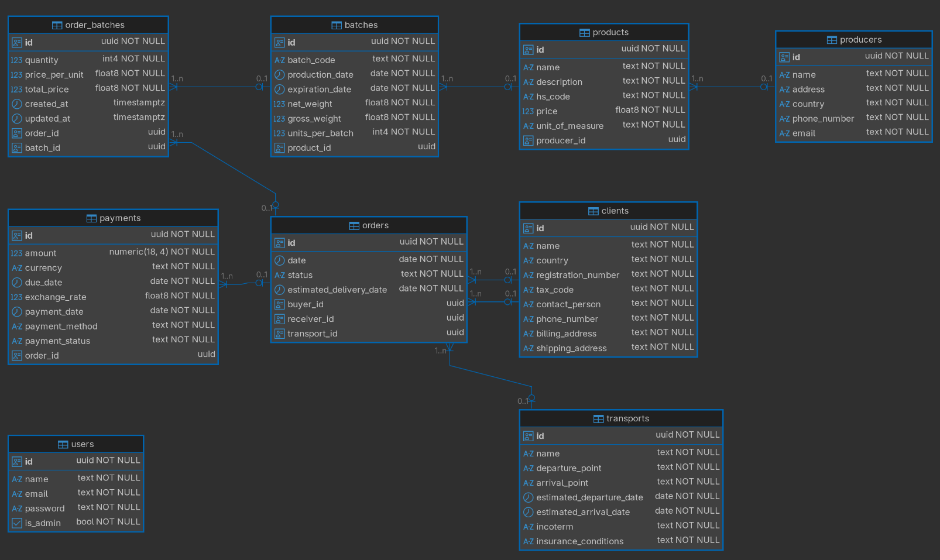Select the batch_code column in batches

[x=311, y=60]
